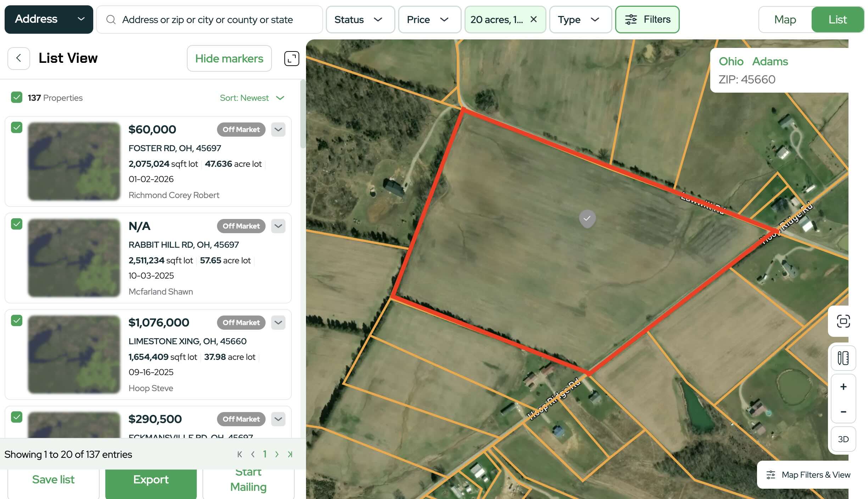Click the map zoom out minus button

click(843, 412)
